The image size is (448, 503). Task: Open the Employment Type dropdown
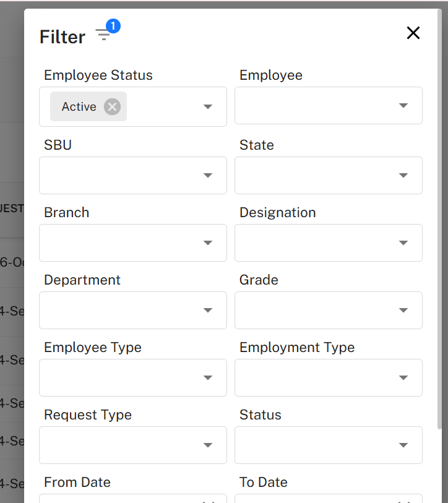tap(403, 377)
